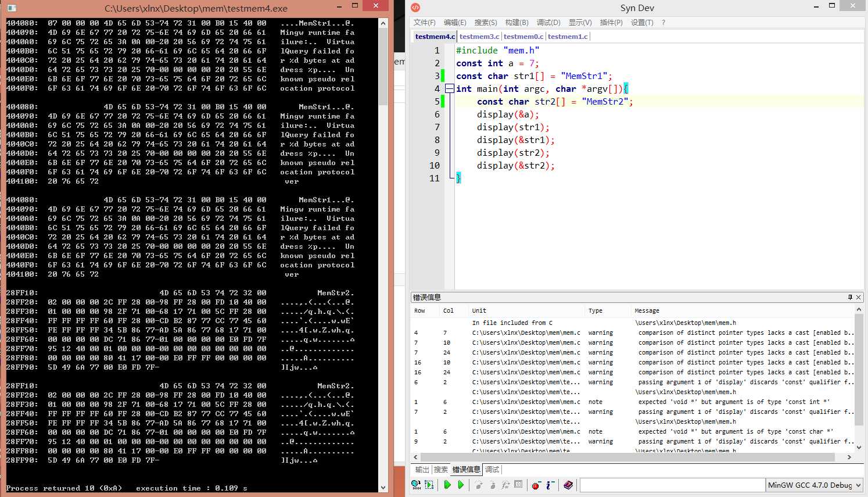
Task: Click the greyed step-into debug icon
Action: [x=478, y=485]
